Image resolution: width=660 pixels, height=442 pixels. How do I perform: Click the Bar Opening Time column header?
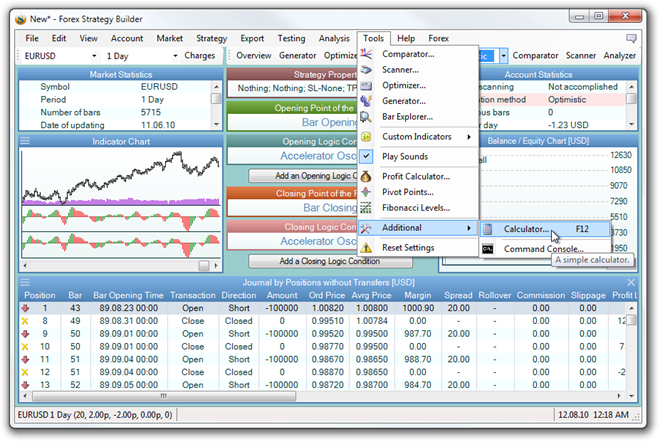(x=128, y=295)
